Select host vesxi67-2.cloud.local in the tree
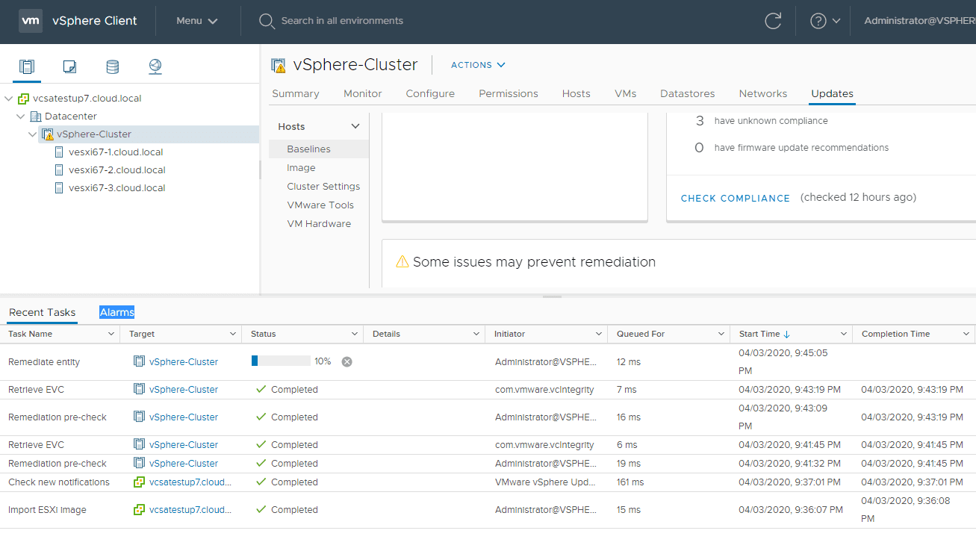This screenshot has width=976, height=560. (x=116, y=170)
